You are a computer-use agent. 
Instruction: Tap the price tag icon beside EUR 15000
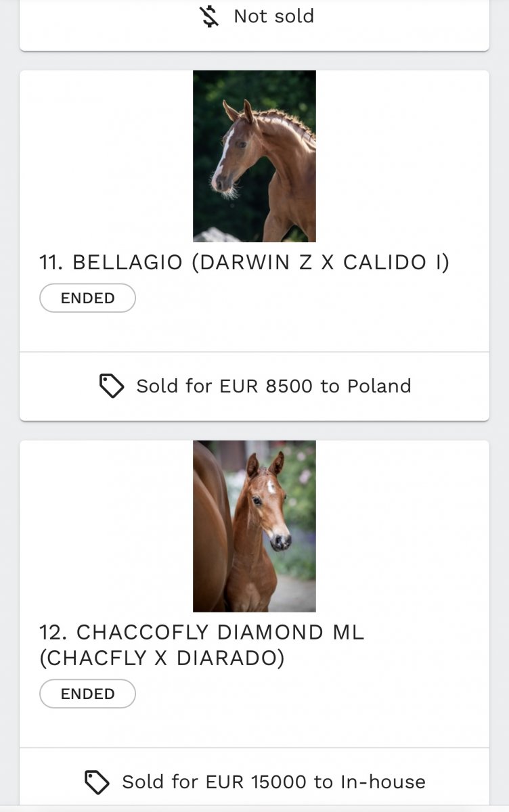[x=97, y=782]
